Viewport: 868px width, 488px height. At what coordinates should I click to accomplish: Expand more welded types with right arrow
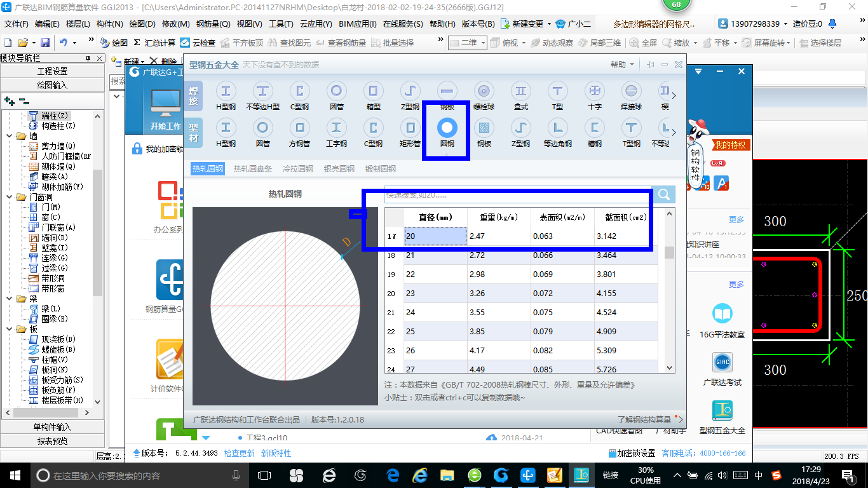tap(674, 96)
